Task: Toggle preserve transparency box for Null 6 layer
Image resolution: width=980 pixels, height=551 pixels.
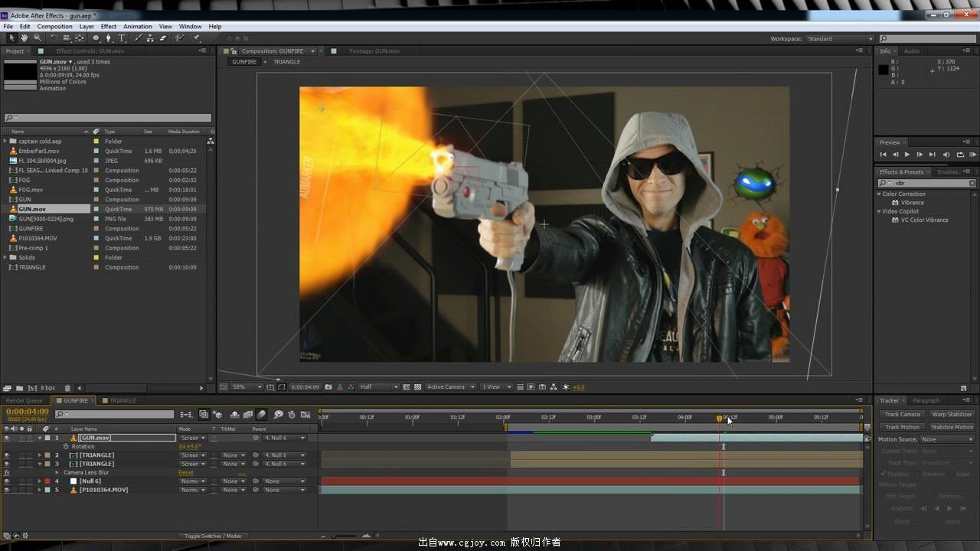Action: tap(214, 481)
